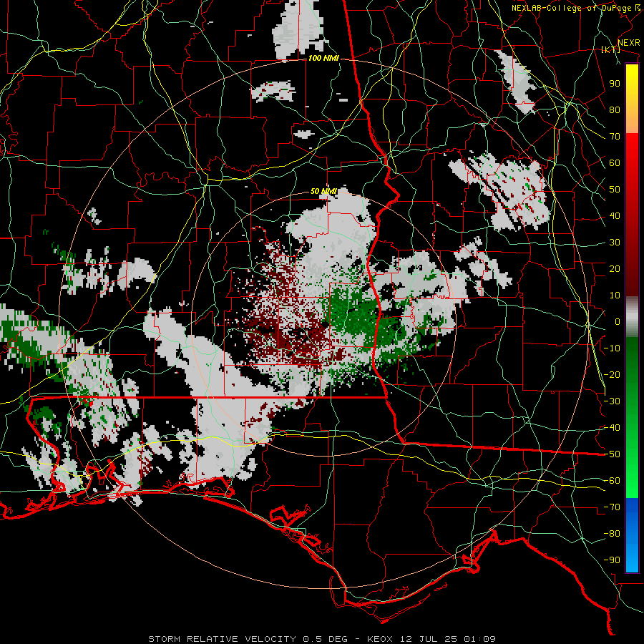644x644 pixels.
Task: Click the -50 value on velocity scale
Action: click(x=612, y=454)
